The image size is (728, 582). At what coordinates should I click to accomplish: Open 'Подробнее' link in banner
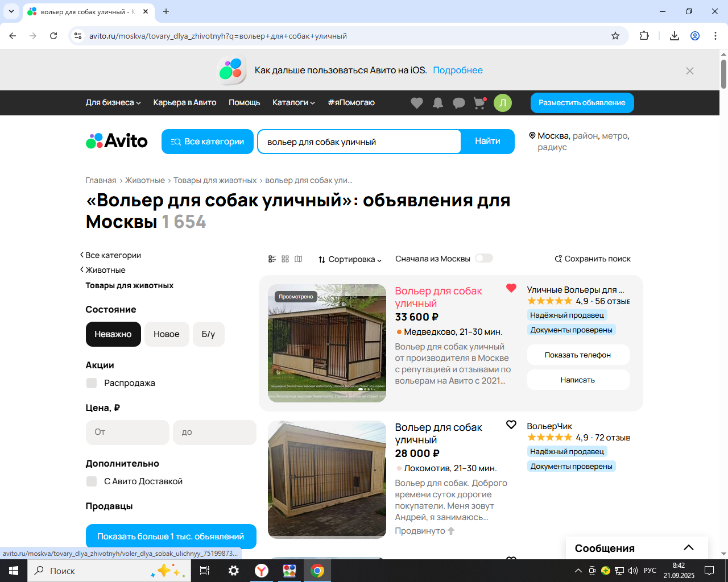[458, 70]
